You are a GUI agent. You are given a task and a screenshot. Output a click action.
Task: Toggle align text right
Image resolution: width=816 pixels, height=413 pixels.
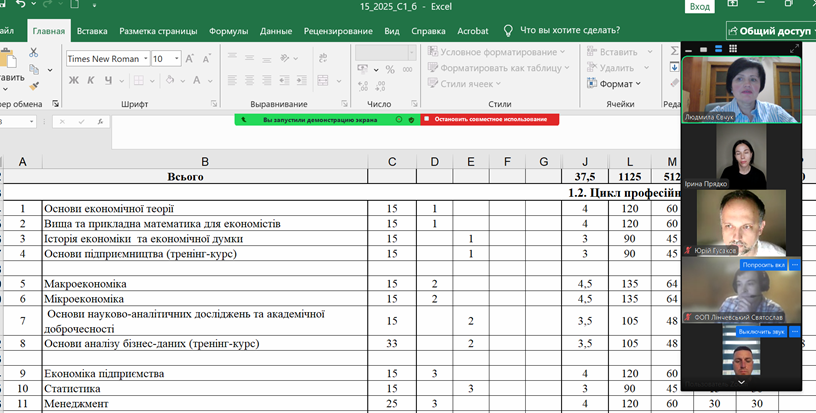(x=266, y=81)
